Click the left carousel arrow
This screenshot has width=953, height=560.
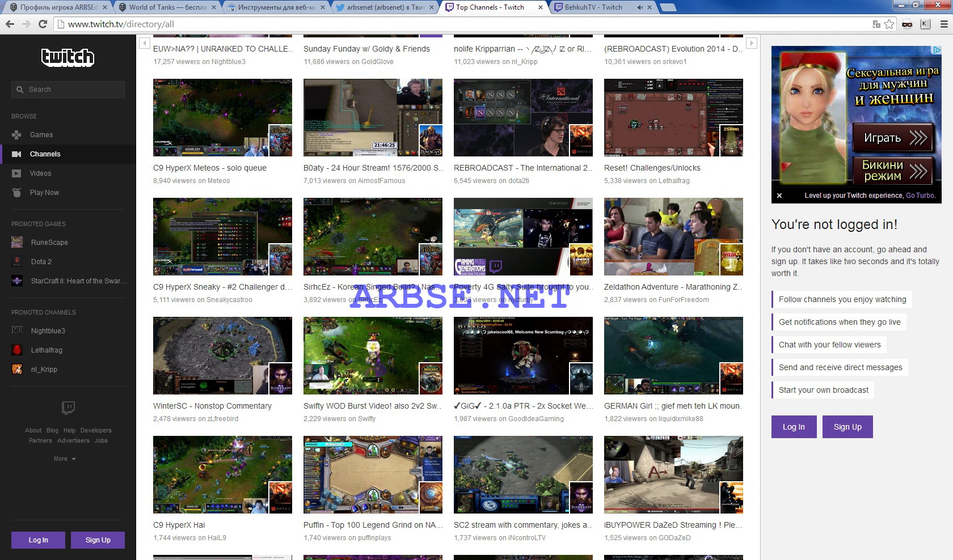point(144,43)
